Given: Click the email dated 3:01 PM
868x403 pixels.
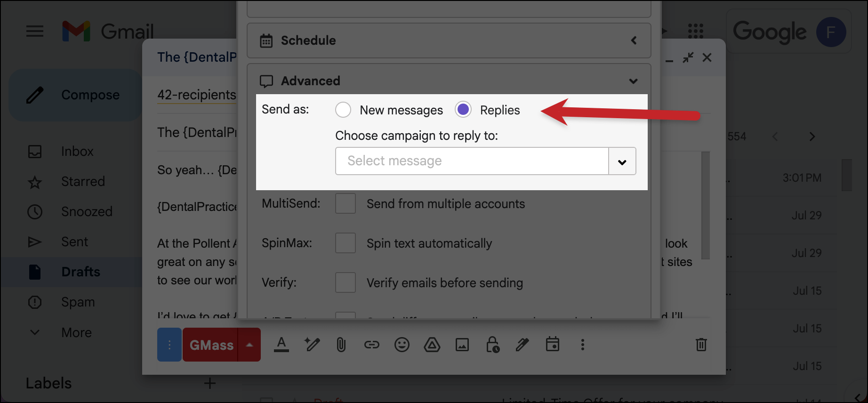Looking at the screenshot, I should (x=802, y=178).
